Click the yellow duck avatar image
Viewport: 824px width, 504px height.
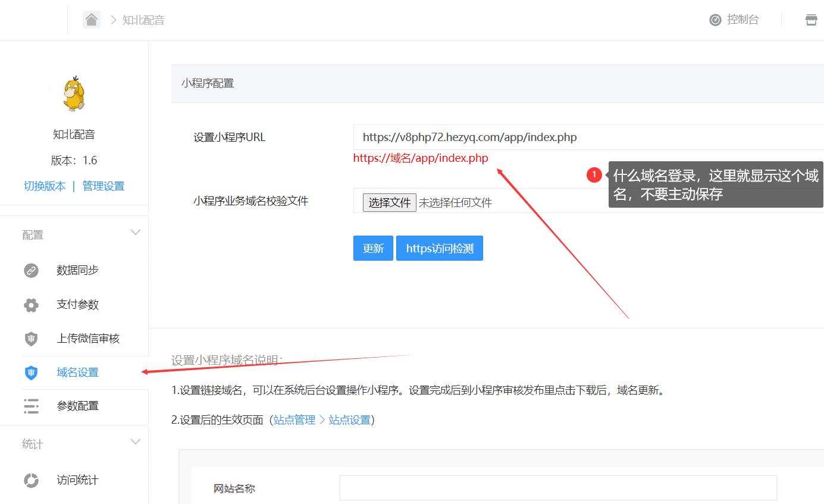click(x=74, y=93)
